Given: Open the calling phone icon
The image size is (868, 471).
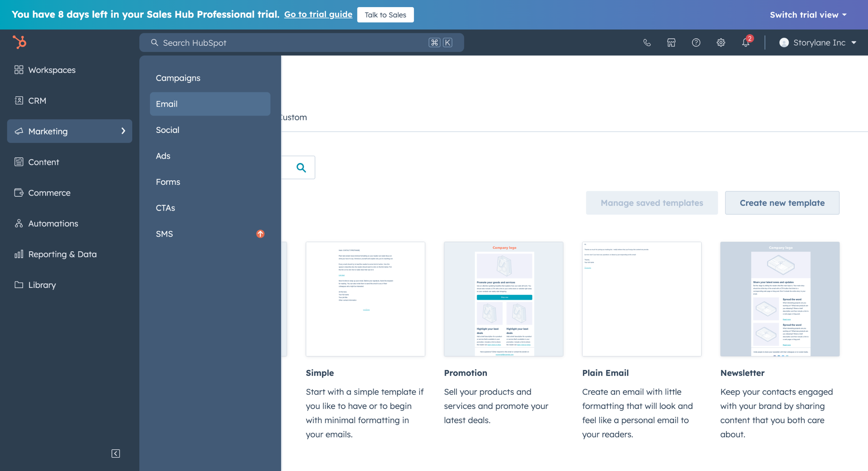Looking at the screenshot, I should (x=647, y=42).
